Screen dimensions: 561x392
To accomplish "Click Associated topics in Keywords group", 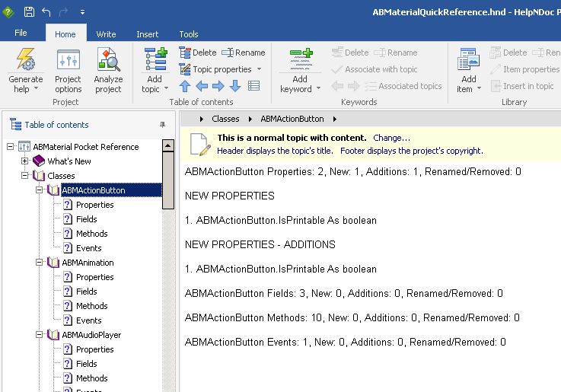I will tap(403, 86).
